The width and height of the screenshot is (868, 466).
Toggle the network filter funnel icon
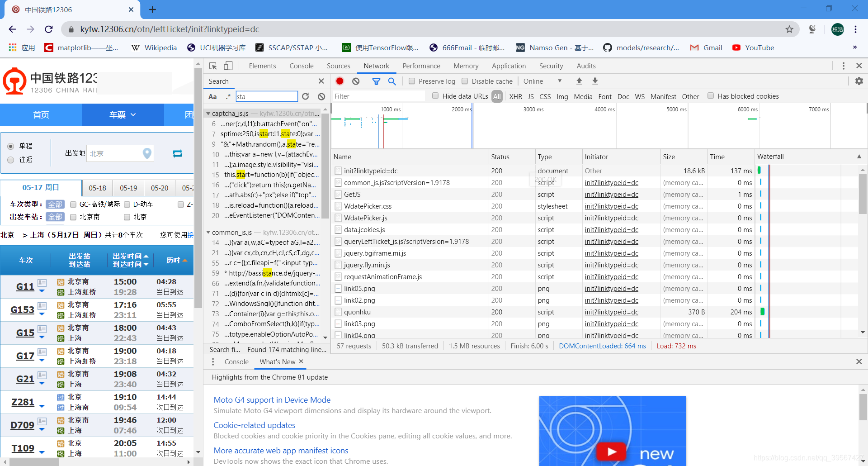coord(376,81)
